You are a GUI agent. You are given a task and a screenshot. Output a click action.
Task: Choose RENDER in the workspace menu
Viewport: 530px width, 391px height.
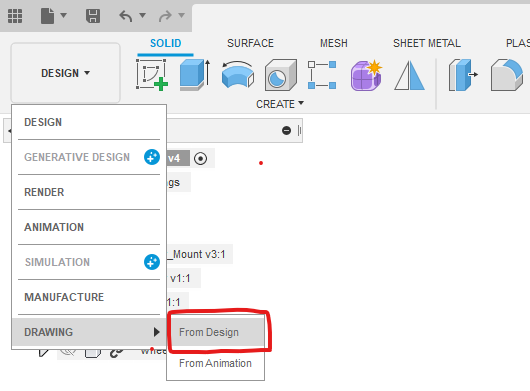click(89, 192)
